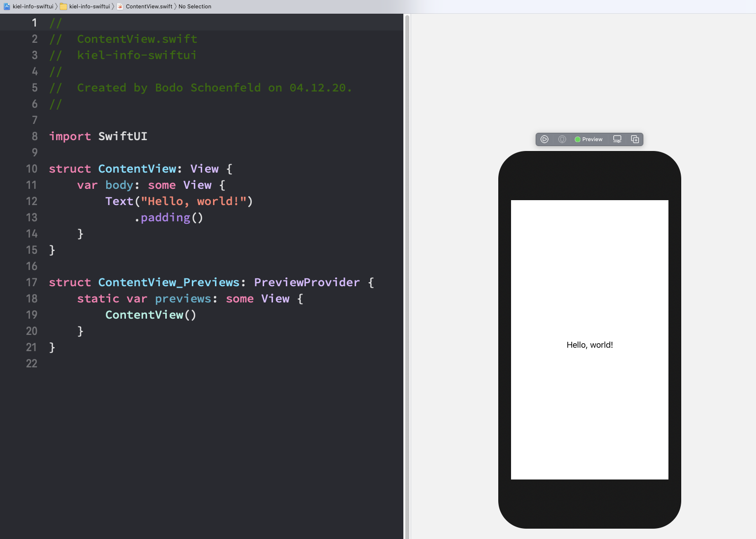Open the chevron after the kiel-info-swiftui folder
The image size is (756, 539).
click(113, 6)
